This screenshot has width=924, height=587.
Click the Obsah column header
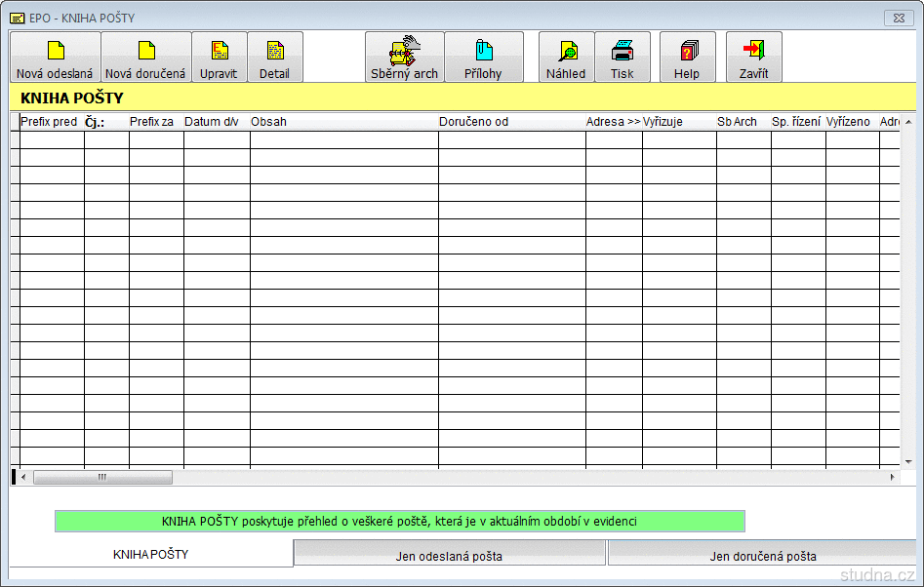pos(344,122)
